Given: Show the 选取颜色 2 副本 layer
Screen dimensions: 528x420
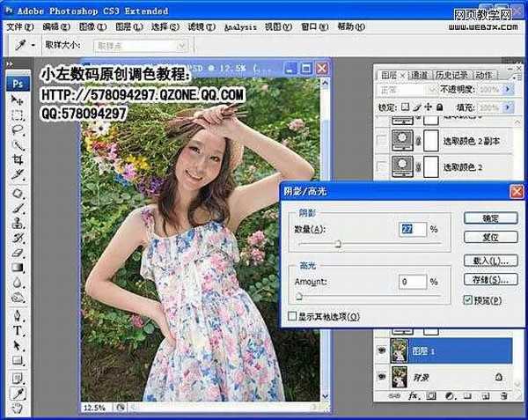Looking at the screenshot, I should click(380, 141).
